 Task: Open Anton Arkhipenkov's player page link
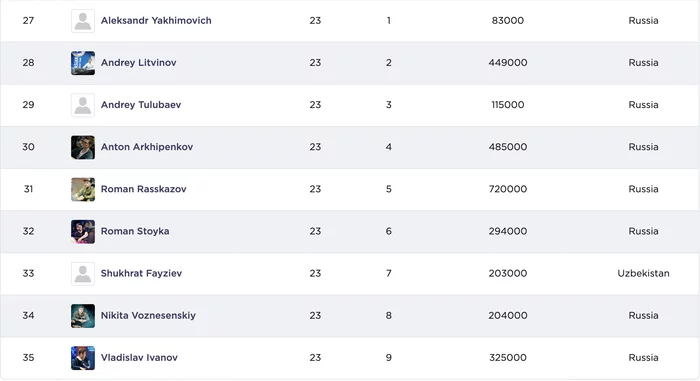(146, 147)
